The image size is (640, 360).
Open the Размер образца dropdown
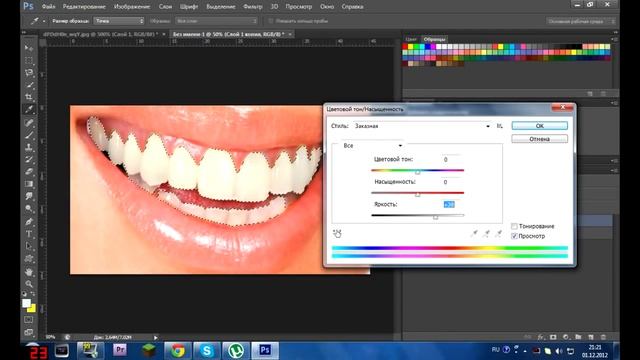coord(118,21)
